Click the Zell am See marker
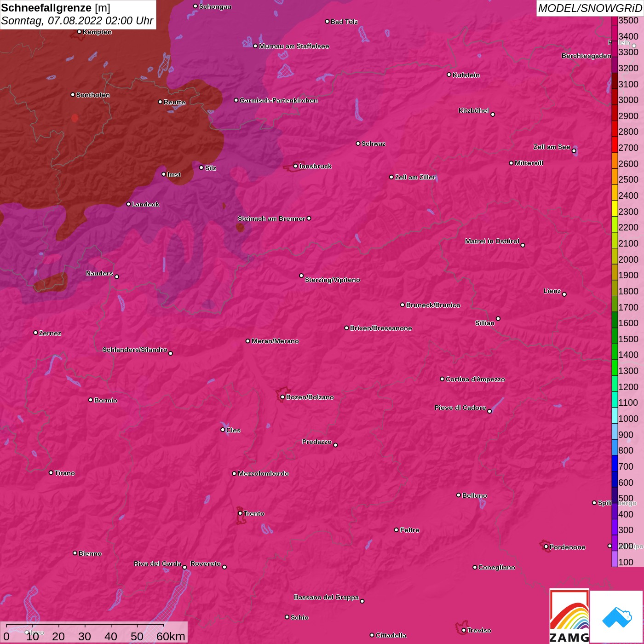The height and width of the screenshot is (644, 644). 574,151
